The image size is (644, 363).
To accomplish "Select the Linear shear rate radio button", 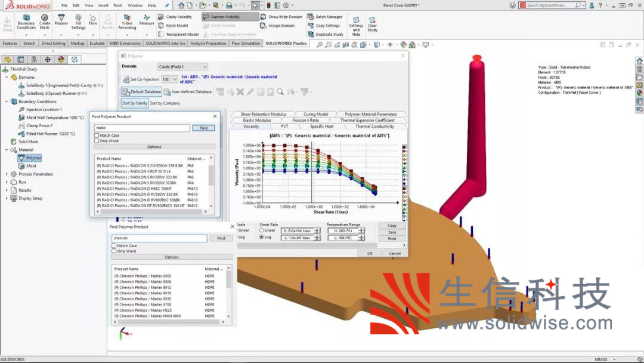I will (x=261, y=230).
